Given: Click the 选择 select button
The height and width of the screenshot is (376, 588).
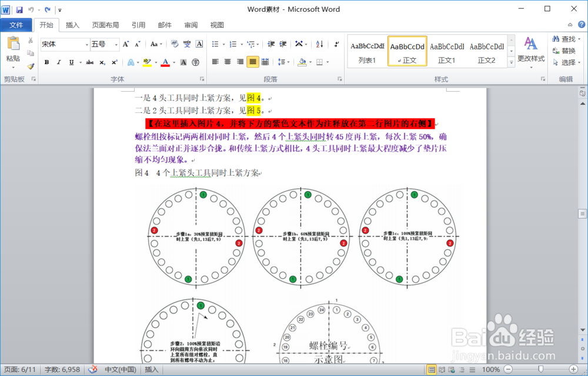Looking at the screenshot, I should tap(566, 62).
